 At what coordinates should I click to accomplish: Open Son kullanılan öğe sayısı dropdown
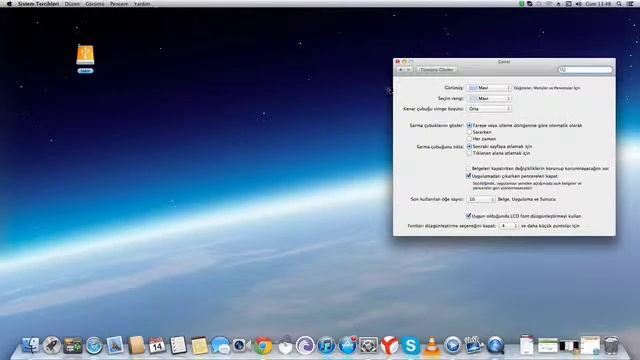(x=481, y=199)
